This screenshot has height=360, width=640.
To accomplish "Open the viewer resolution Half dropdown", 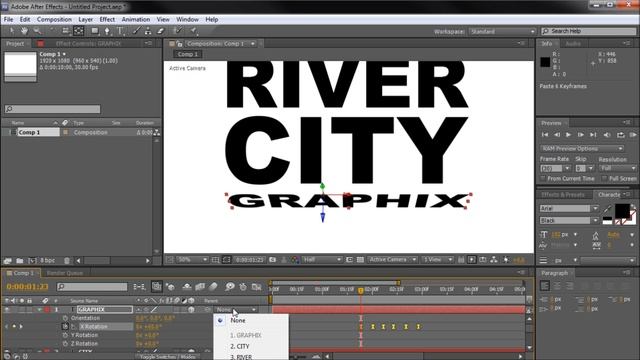I will (x=322, y=260).
